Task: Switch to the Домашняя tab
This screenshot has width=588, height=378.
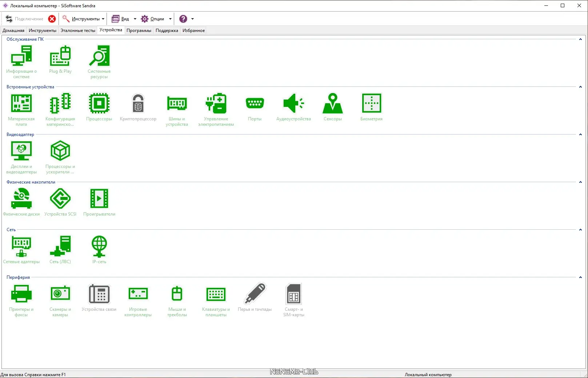Action: [x=13, y=31]
